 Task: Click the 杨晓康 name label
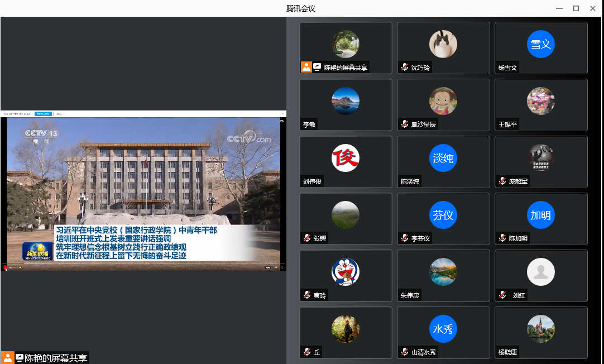click(x=507, y=352)
